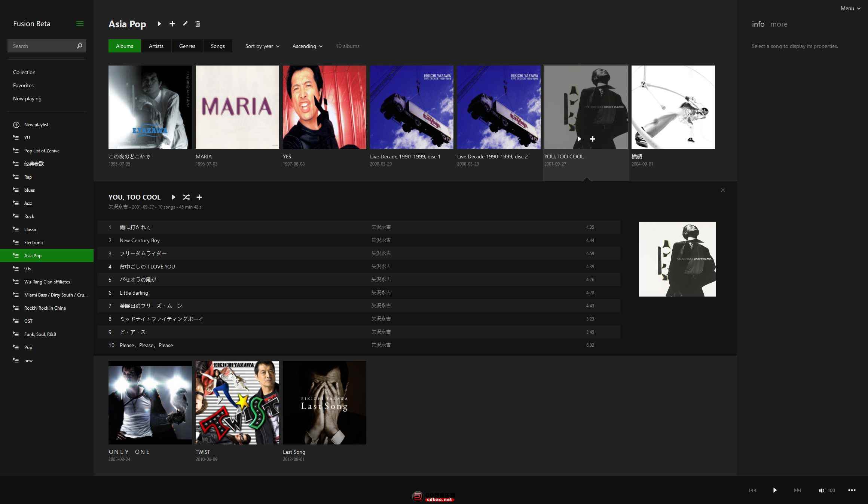The width and height of the screenshot is (868, 504).
Task: Select track 10 Please, Please, Please
Action: click(x=359, y=345)
